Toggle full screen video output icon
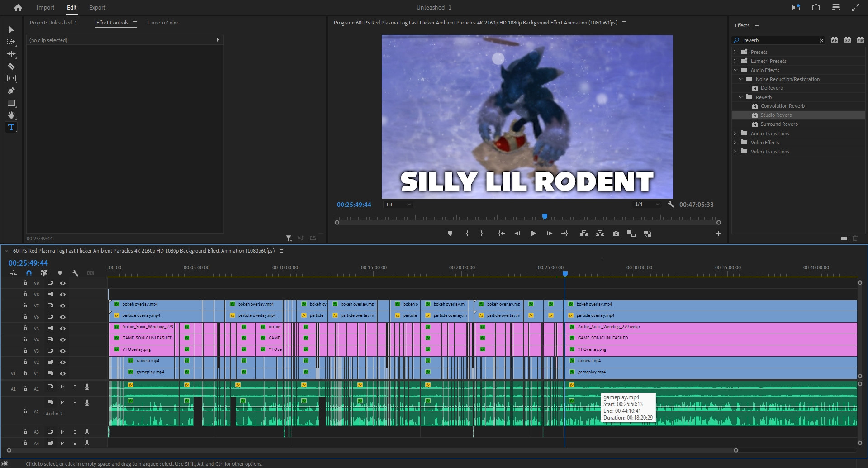This screenshot has width=868, height=468. tap(855, 7)
